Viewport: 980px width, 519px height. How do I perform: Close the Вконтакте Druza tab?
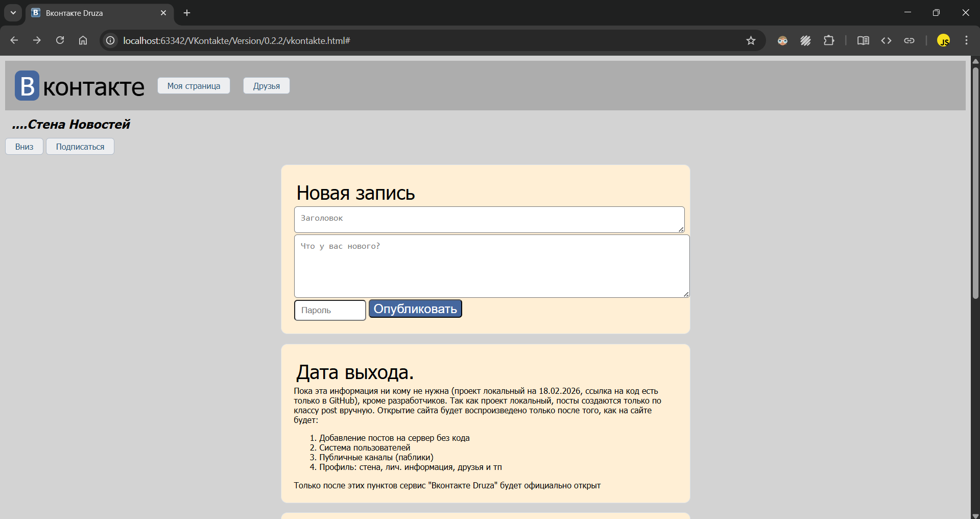coord(163,13)
